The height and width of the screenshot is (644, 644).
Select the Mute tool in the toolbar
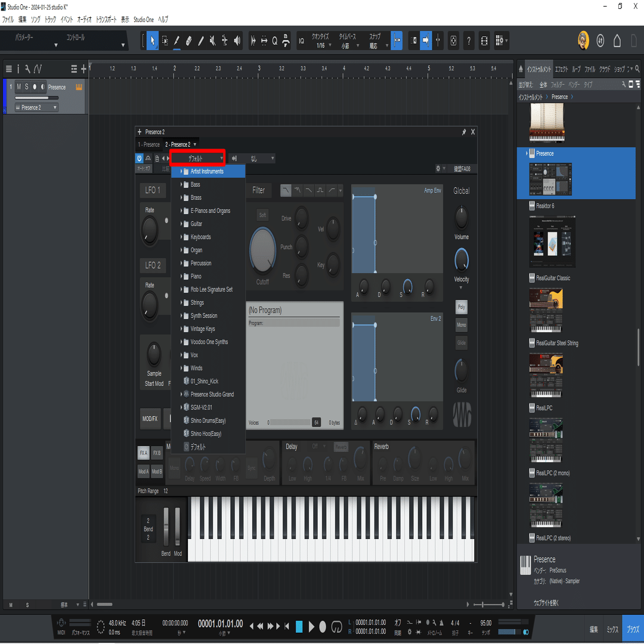pyautogui.click(x=212, y=41)
